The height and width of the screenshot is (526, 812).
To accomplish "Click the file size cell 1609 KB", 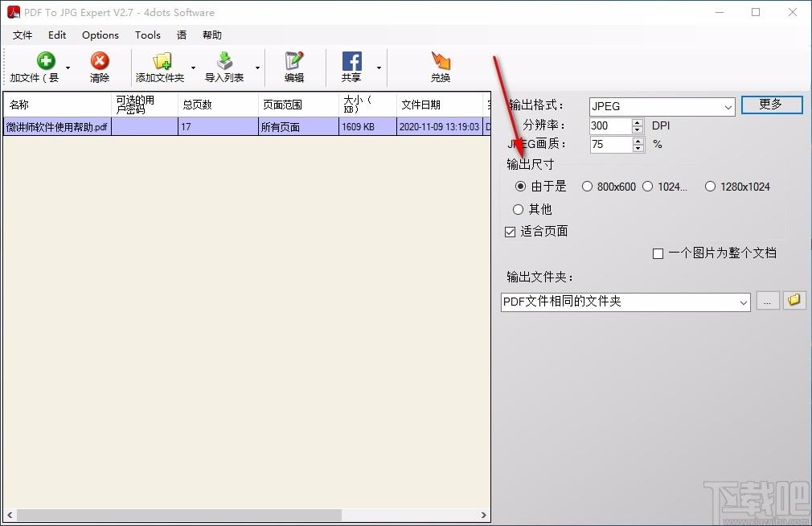I will pos(367,127).
